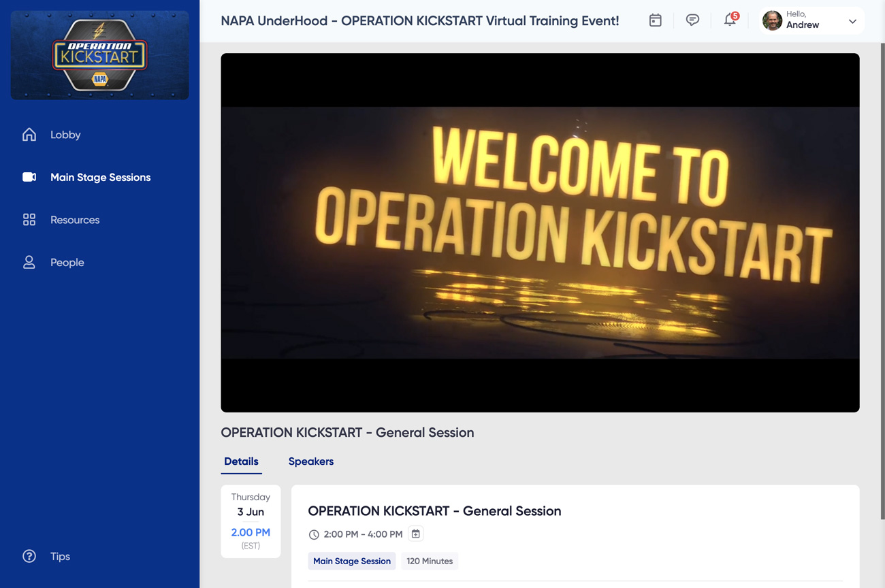
Task: Click the Andrew profile avatar
Action: click(772, 20)
